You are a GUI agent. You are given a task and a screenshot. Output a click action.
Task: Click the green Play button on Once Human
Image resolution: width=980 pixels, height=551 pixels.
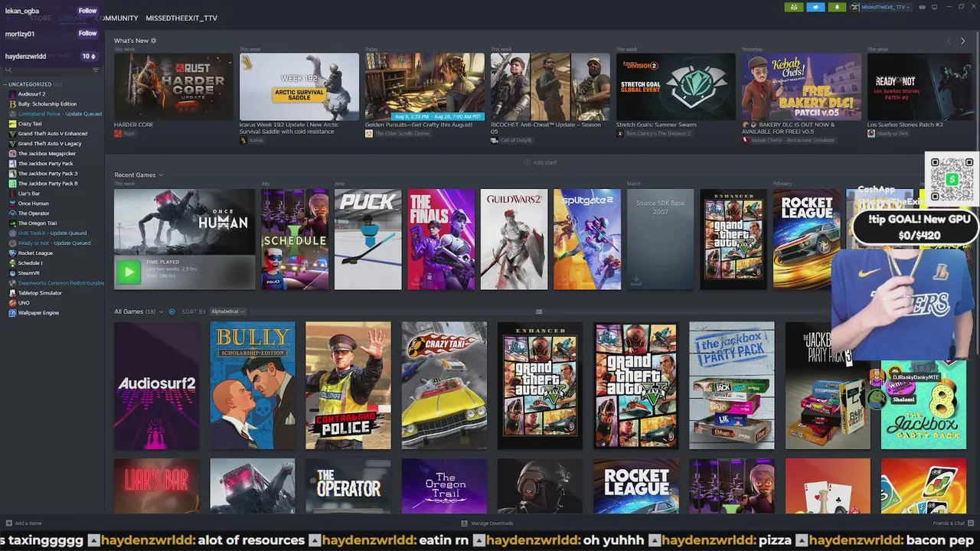click(129, 271)
